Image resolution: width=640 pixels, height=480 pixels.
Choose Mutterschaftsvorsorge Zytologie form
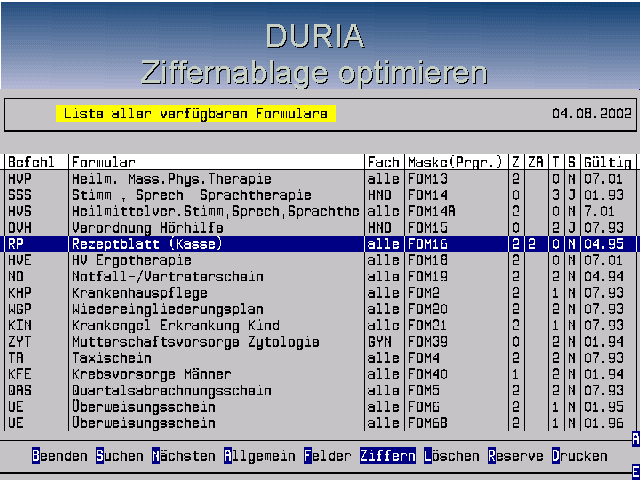320,342
